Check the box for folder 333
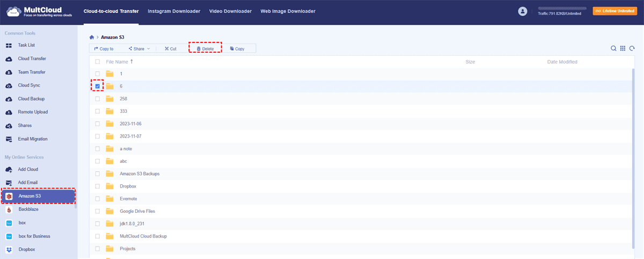 (x=98, y=111)
